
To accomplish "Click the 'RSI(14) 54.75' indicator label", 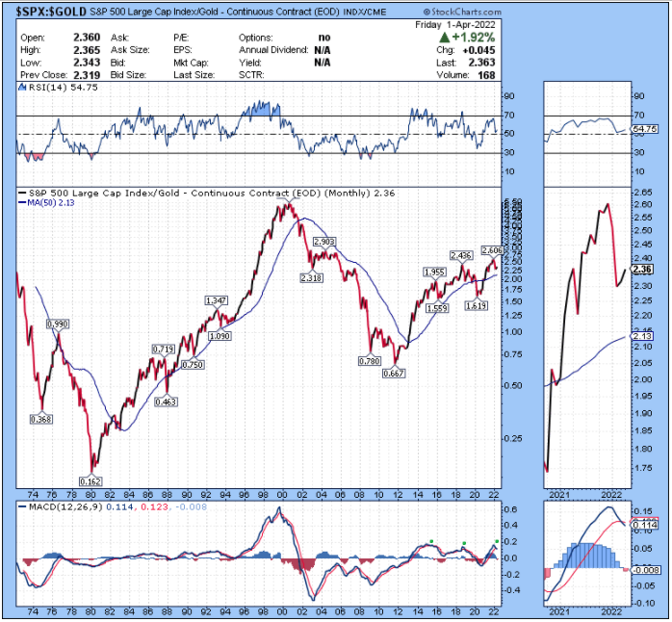I will click(63, 88).
